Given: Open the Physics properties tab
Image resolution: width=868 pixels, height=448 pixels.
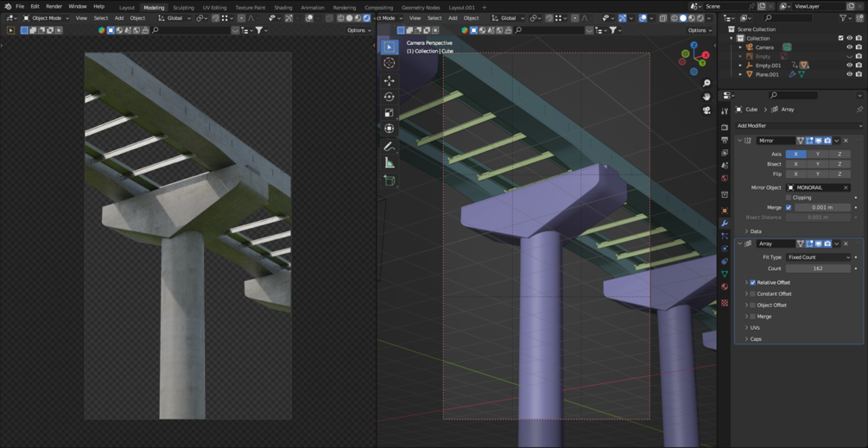Looking at the screenshot, I should pyautogui.click(x=725, y=249).
